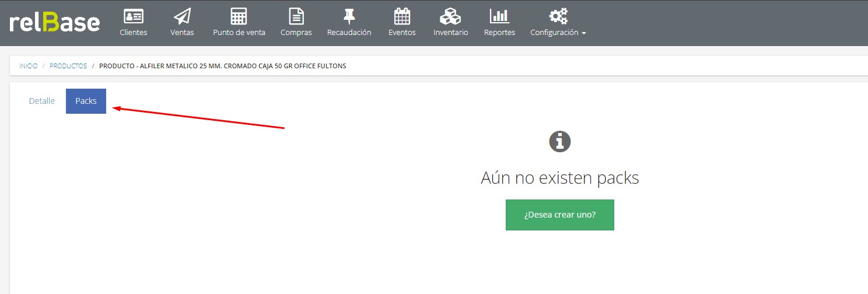868x294 pixels.
Task: Click the ¿Desea crear uno? button
Action: [x=560, y=215]
